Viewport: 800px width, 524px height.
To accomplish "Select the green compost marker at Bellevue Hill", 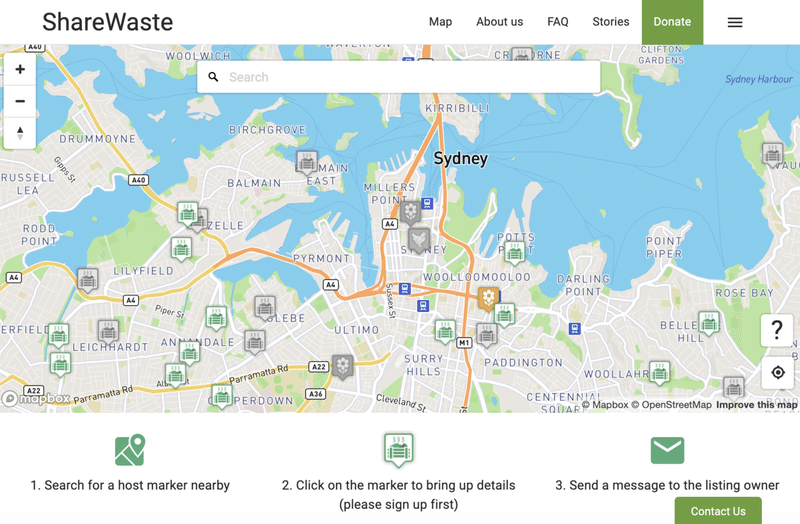I will 709,323.
